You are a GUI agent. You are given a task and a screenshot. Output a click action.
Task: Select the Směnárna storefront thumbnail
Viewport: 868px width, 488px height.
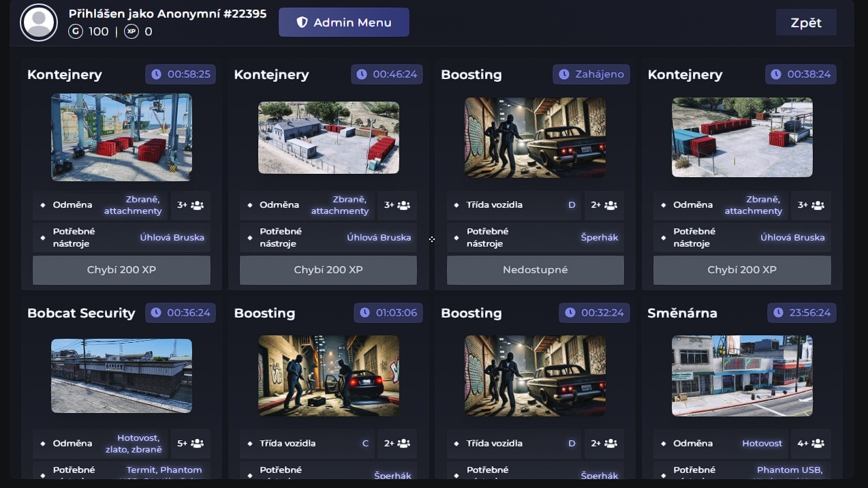point(742,376)
